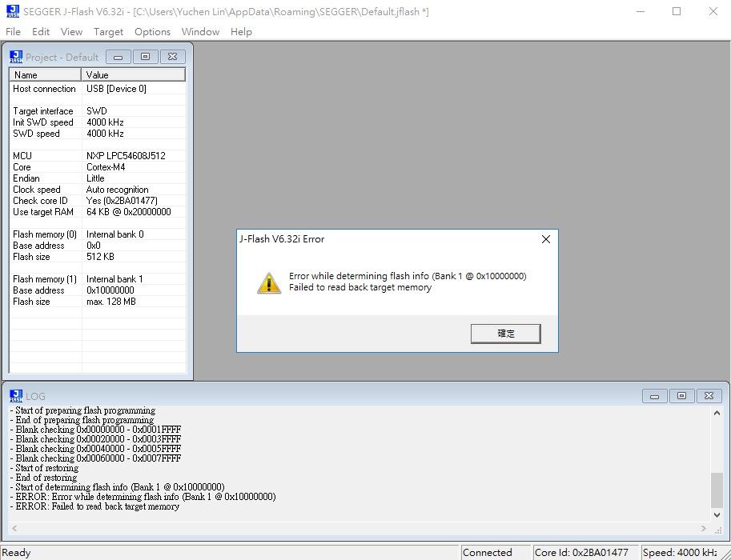Click the 'Cortex-M4' core value
The width and height of the screenshot is (731, 560).
coord(106,166)
